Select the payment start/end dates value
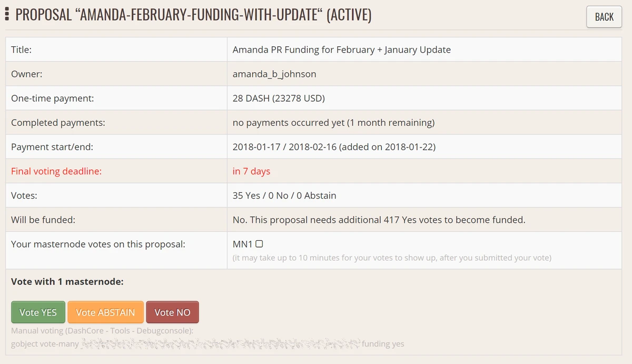Image resolution: width=632 pixels, height=364 pixels. 334,147
